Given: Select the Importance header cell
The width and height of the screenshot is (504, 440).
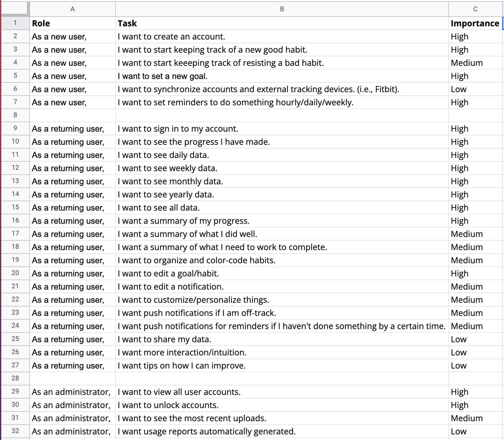Looking at the screenshot, I should click(x=475, y=23).
